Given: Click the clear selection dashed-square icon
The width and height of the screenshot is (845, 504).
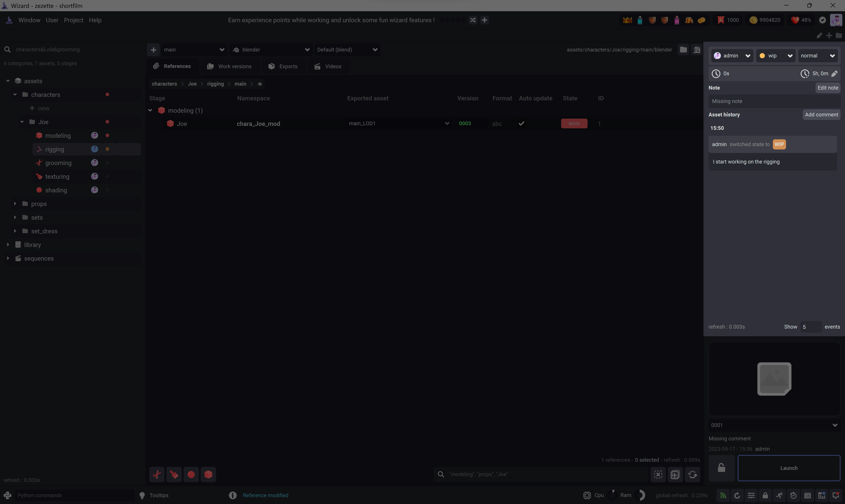Looking at the screenshot, I should coord(658,475).
